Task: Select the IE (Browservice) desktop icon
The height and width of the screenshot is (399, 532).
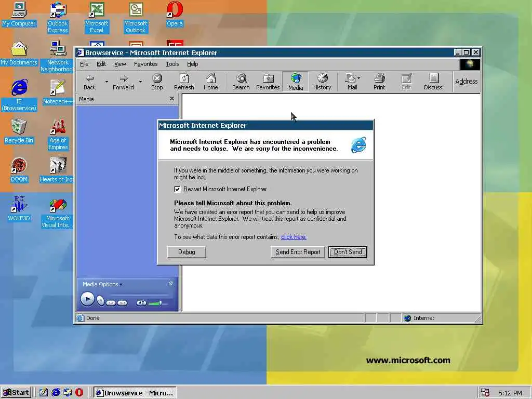Action: click(19, 95)
